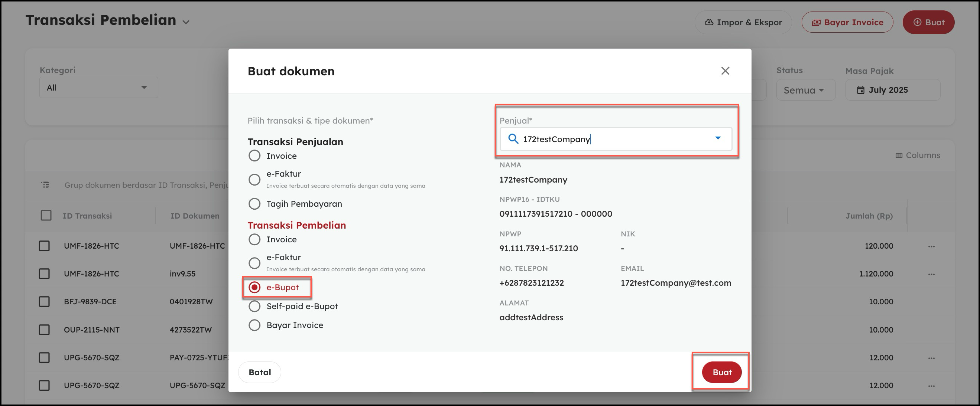Click the Bayar Invoice header button
This screenshot has width=980, height=406.
pyautogui.click(x=847, y=22)
